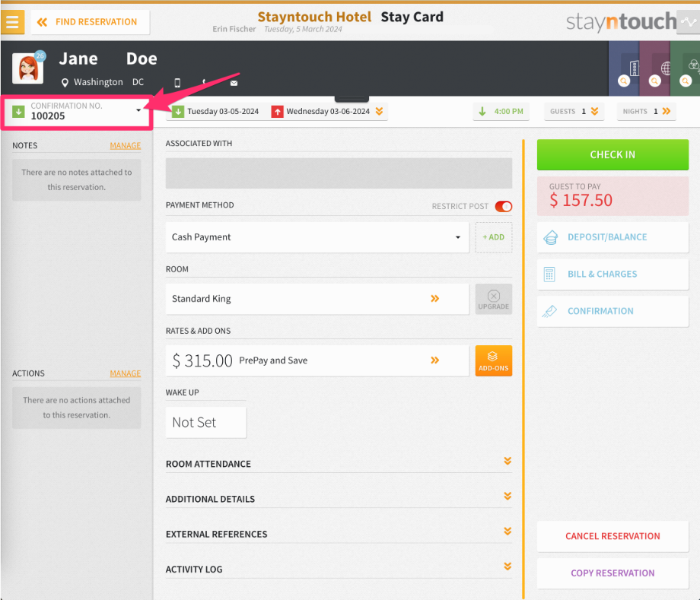Click the Washington location pin icon

tap(65, 83)
